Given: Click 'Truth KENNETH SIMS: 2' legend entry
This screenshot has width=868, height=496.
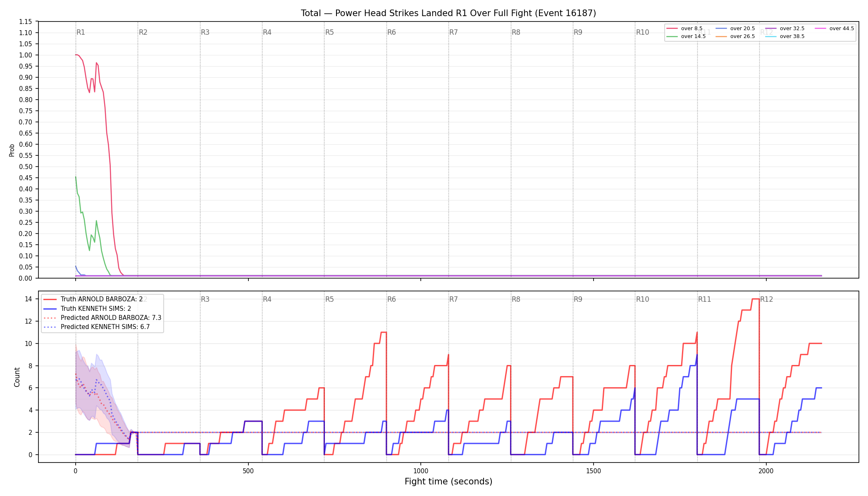Looking at the screenshot, I should (x=96, y=308).
